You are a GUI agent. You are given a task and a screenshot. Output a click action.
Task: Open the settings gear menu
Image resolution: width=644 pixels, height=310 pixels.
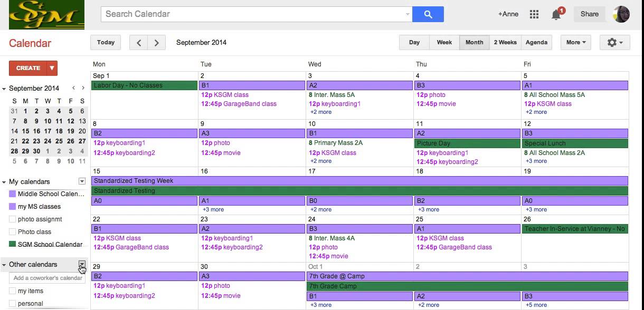615,43
